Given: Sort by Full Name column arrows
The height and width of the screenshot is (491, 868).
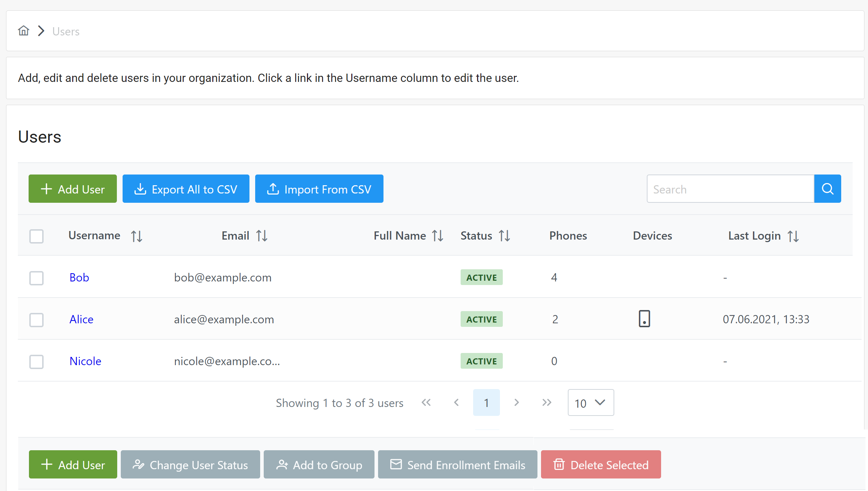Looking at the screenshot, I should [x=437, y=236].
